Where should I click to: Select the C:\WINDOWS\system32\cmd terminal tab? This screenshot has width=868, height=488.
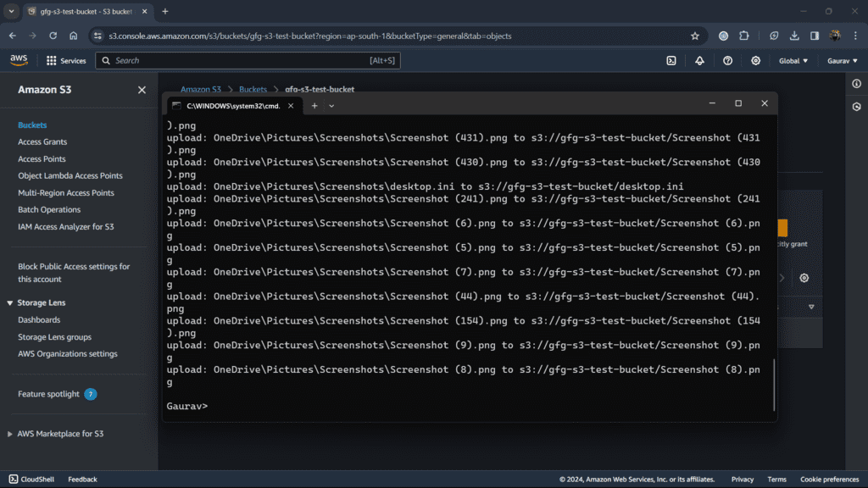(x=233, y=106)
